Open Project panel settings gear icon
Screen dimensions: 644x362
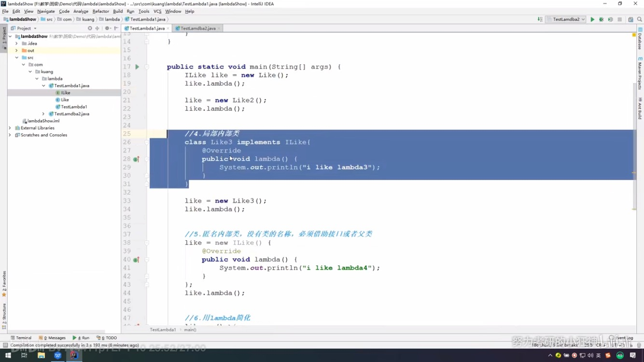[107, 28]
